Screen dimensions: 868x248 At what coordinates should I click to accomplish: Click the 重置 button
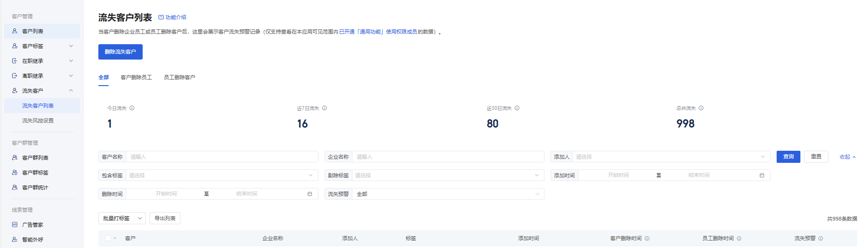816,157
